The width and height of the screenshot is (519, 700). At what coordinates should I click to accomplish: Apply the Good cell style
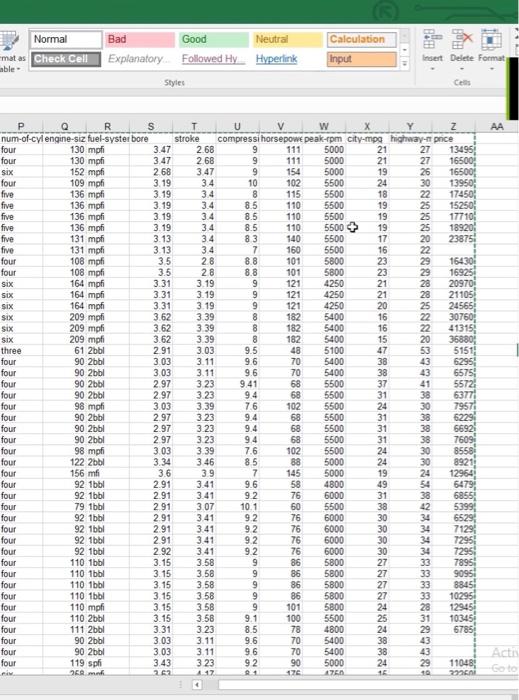213,39
